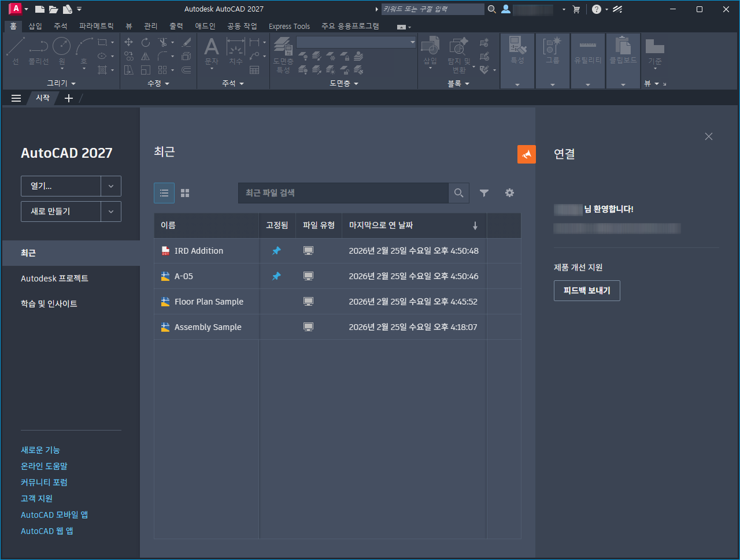This screenshot has height=560, width=740.
Task: Expand the 클립보드 panel dropdown
Action: point(623,84)
